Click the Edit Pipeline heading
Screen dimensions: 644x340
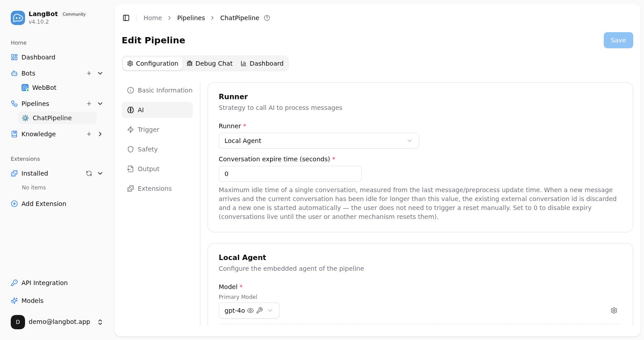(153, 40)
